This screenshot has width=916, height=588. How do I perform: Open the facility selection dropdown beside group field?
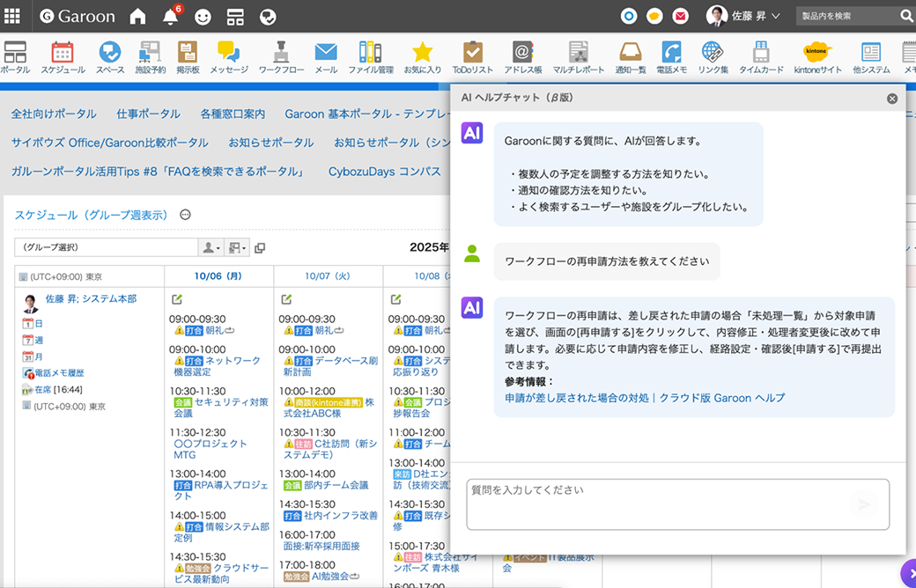(236, 248)
